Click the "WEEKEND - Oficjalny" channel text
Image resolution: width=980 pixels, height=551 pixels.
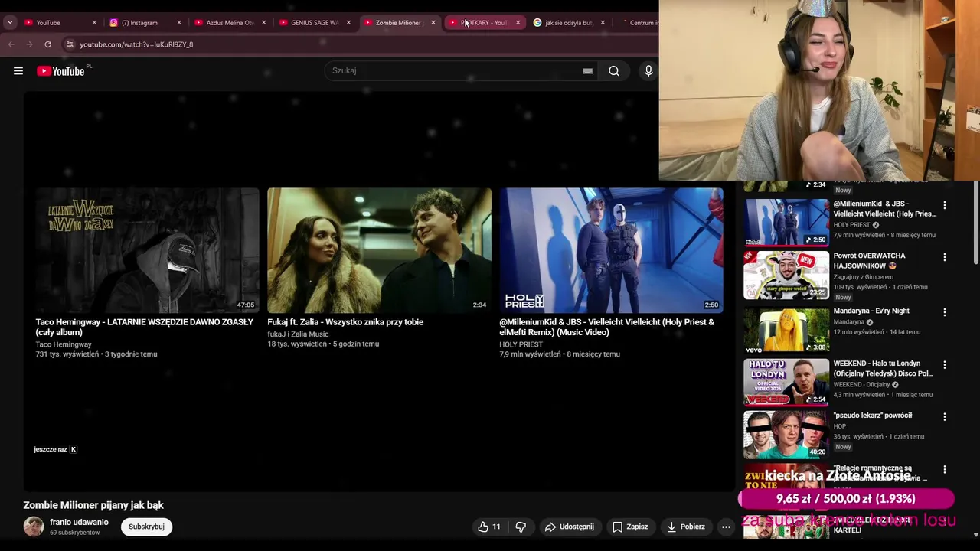861,385
